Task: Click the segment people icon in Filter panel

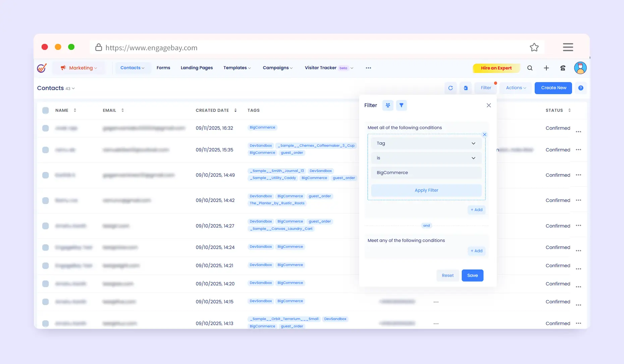Action: pyautogui.click(x=388, y=105)
